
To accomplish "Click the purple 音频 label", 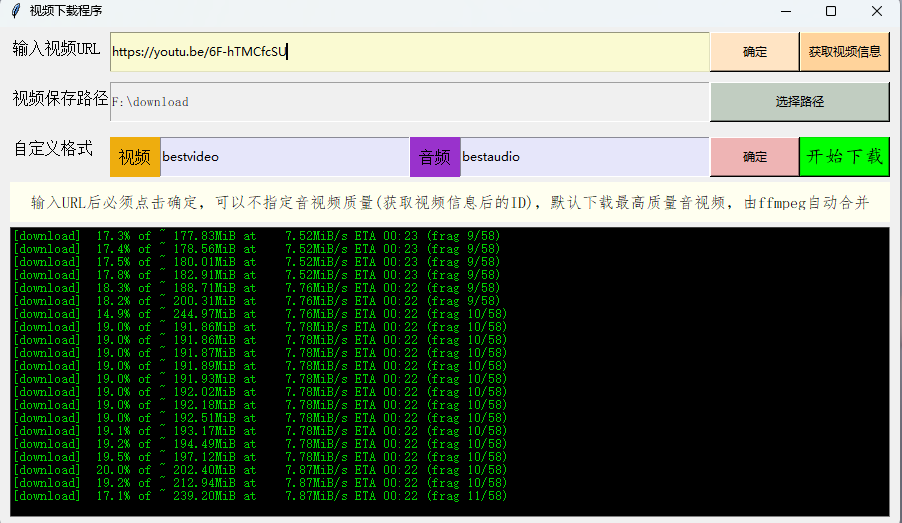I will [x=435, y=156].
